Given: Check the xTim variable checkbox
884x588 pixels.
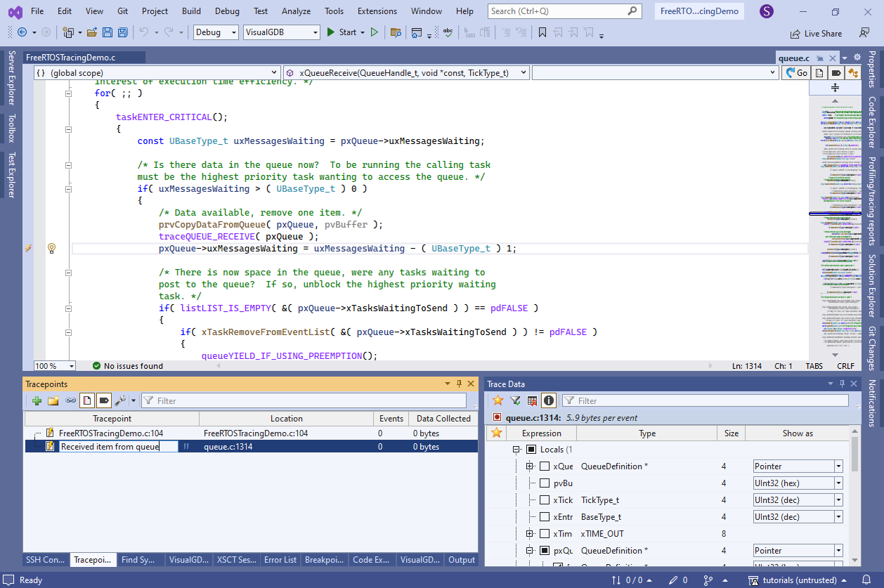Looking at the screenshot, I should point(545,534).
